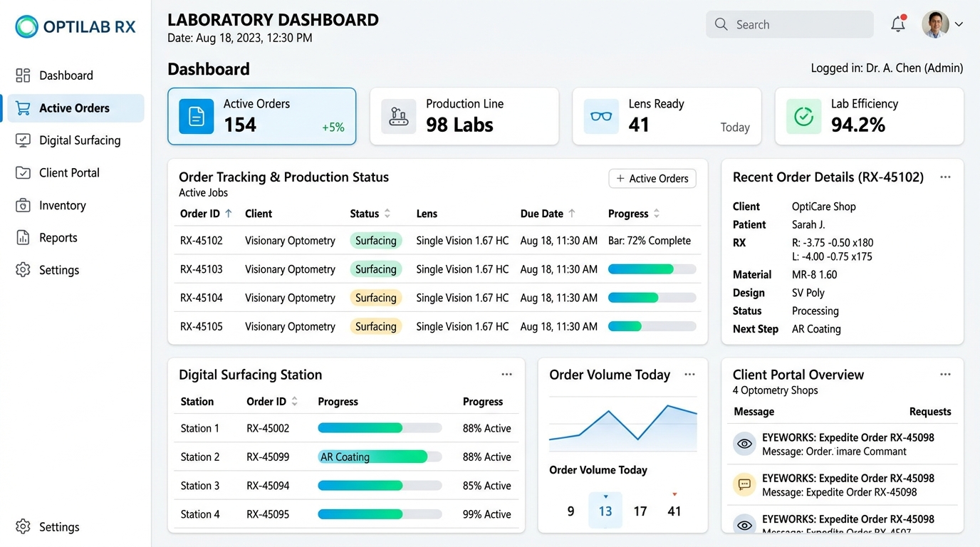
Task: Click the gear icon in the bottom Settings entry
Action: [23, 527]
